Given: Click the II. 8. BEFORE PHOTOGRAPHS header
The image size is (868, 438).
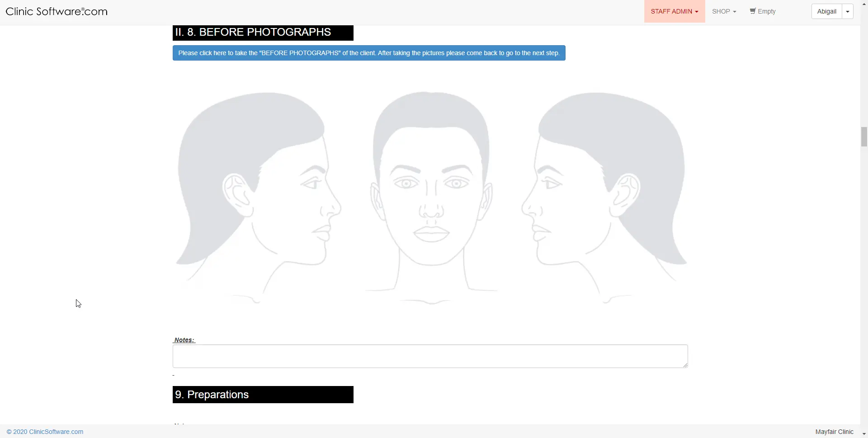Looking at the screenshot, I should pyautogui.click(x=263, y=33).
